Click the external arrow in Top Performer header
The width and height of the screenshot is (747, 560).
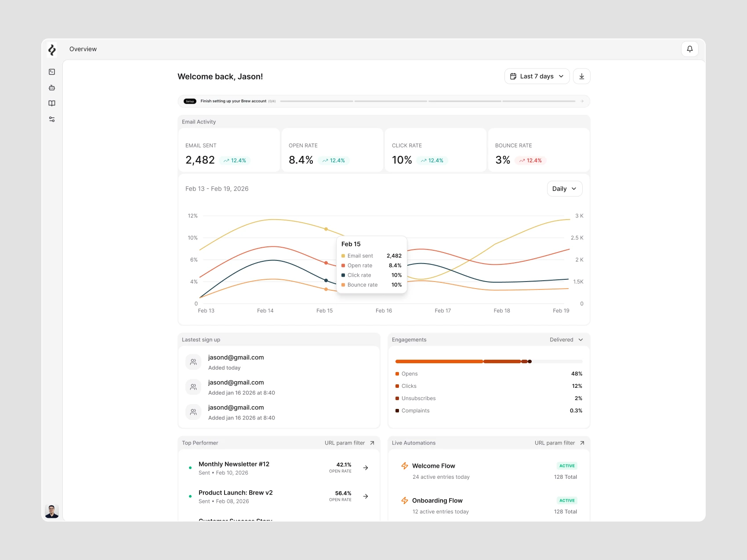click(372, 443)
